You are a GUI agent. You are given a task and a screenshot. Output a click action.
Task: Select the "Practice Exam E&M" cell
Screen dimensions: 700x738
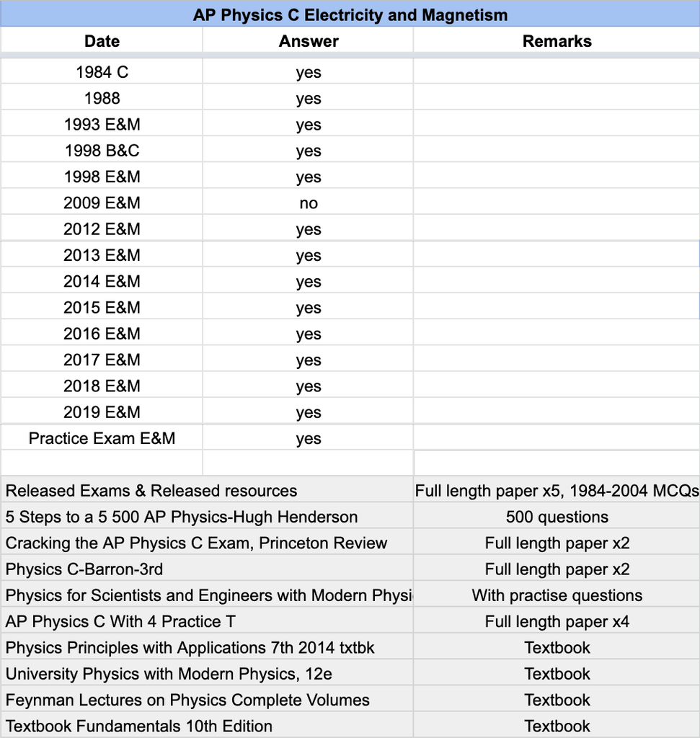point(102,438)
